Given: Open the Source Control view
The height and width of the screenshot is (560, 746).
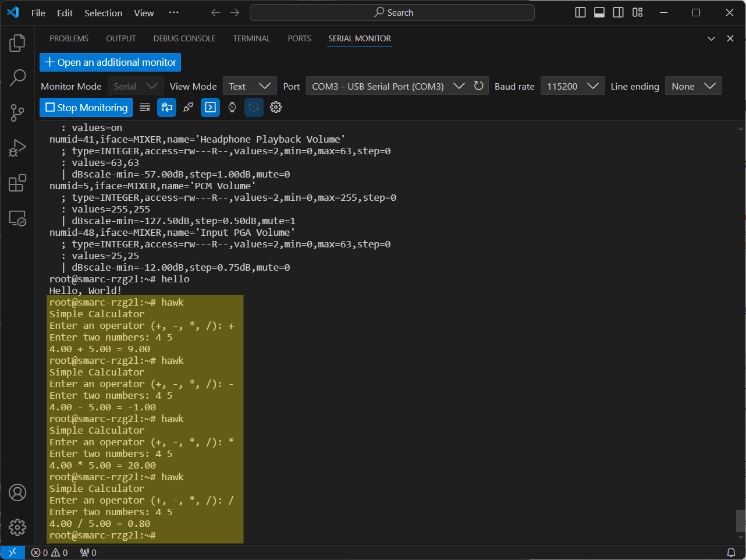Looking at the screenshot, I should (x=17, y=113).
